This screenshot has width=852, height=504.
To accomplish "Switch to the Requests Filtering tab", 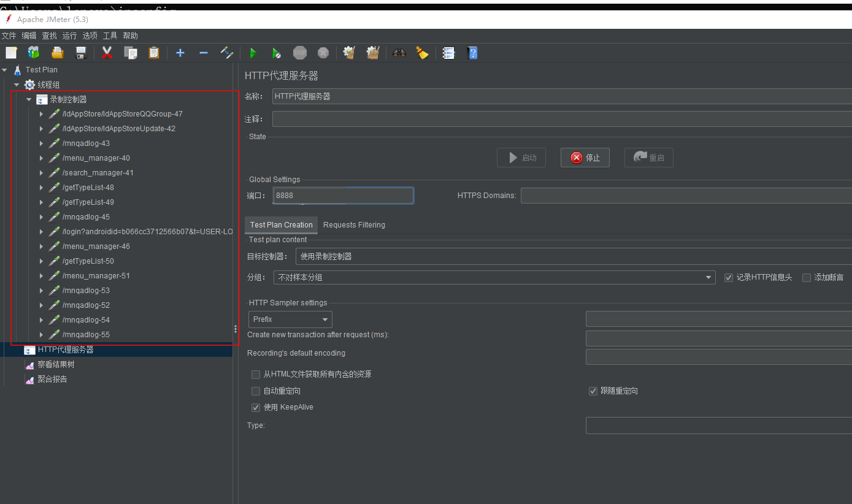I will coord(354,225).
